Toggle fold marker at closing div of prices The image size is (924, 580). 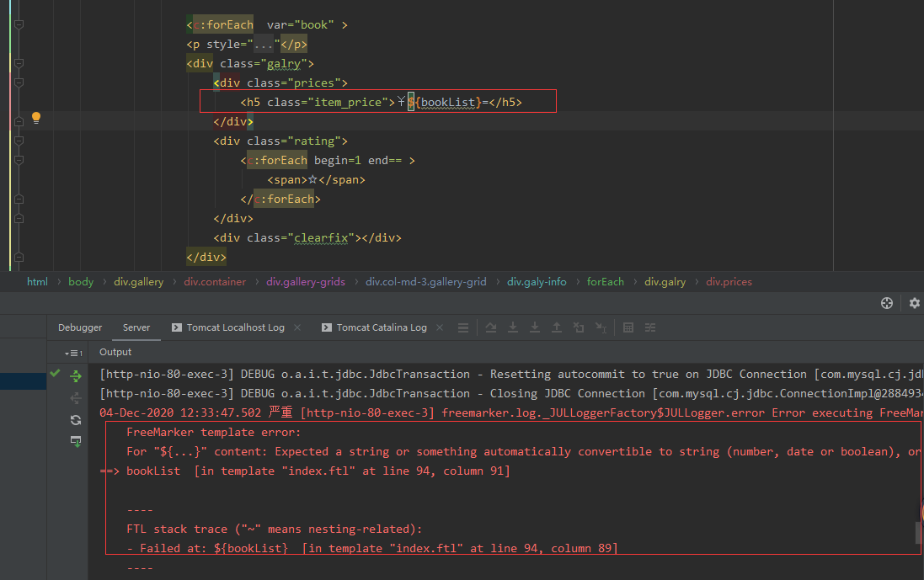19,121
